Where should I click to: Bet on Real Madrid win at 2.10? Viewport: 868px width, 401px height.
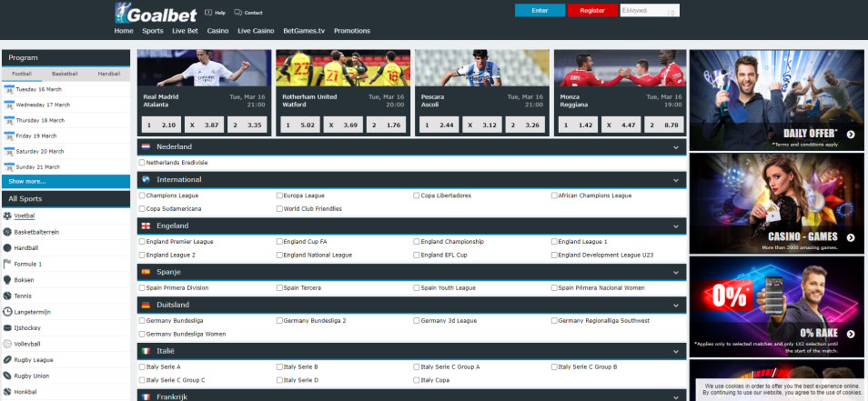coord(162,125)
